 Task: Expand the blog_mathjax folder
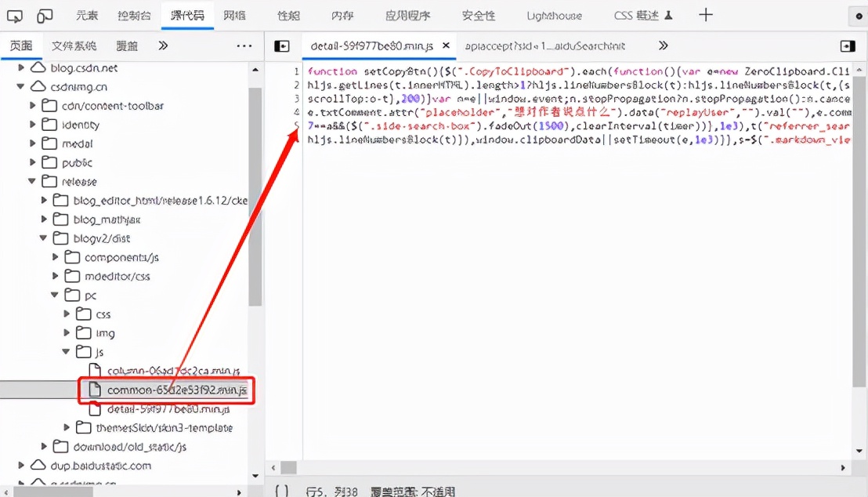(x=45, y=219)
